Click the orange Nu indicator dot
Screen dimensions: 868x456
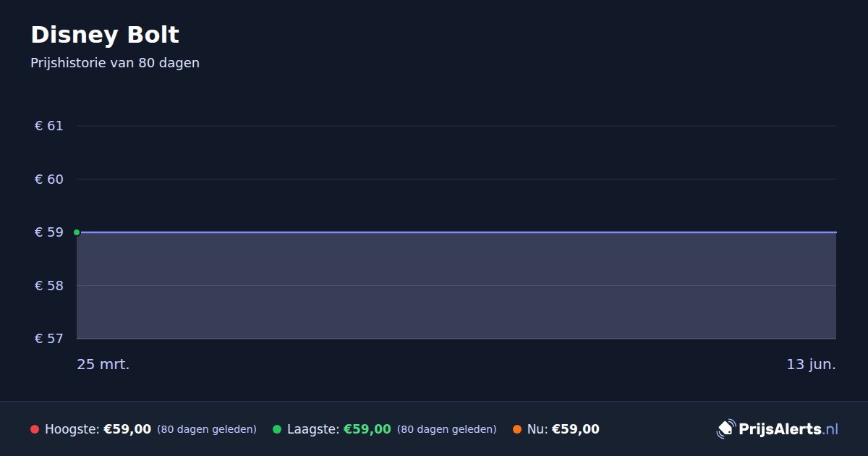[x=517, y=429]
